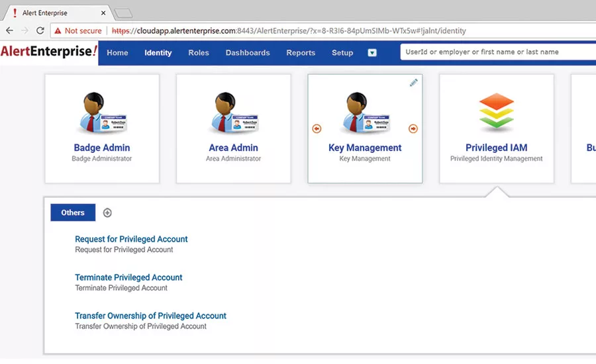Click the right orange arrow on Key Management
The image size is (596, 364).
click(413, 128)
